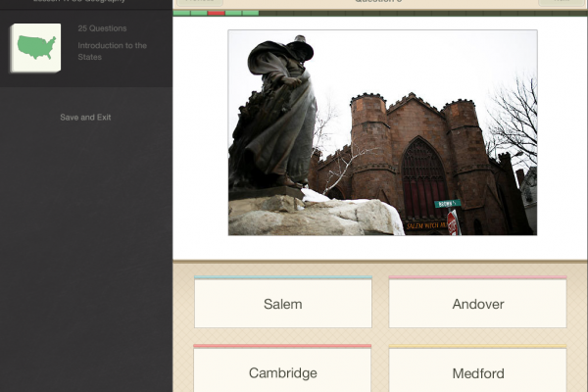Choose the Cambridge answer
The width and height of the screenshot is (588, 392).
(x=282, y=368)
